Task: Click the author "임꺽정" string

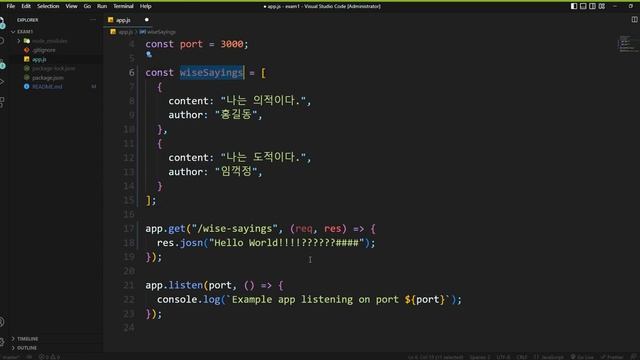Action: point(235,171)
